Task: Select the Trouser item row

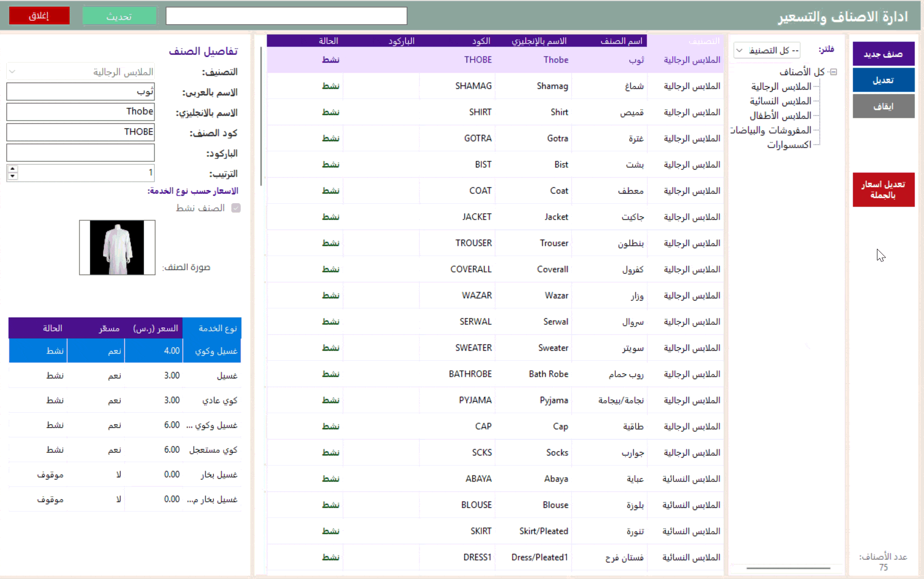Action: click(x=495, y=243)
